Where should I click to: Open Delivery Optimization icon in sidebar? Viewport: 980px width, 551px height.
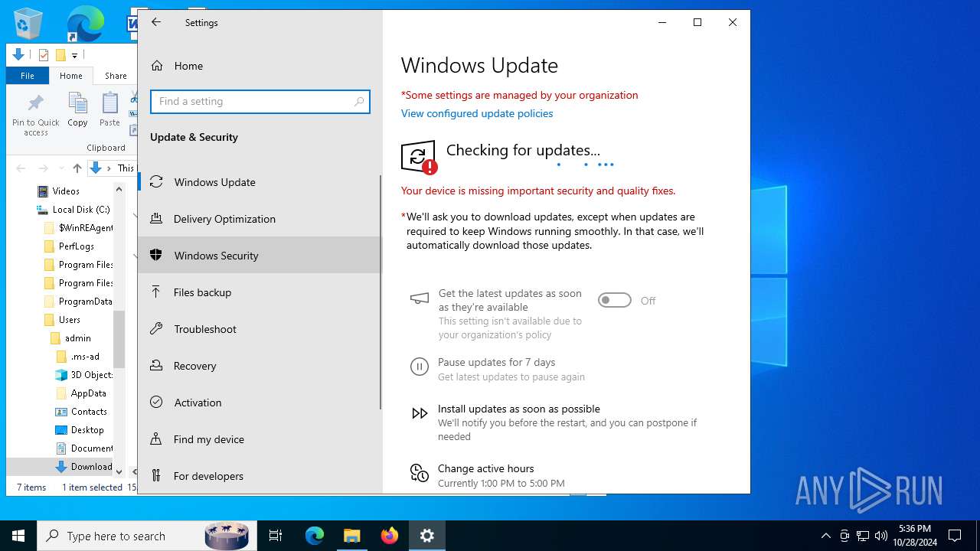coord(156,219)
